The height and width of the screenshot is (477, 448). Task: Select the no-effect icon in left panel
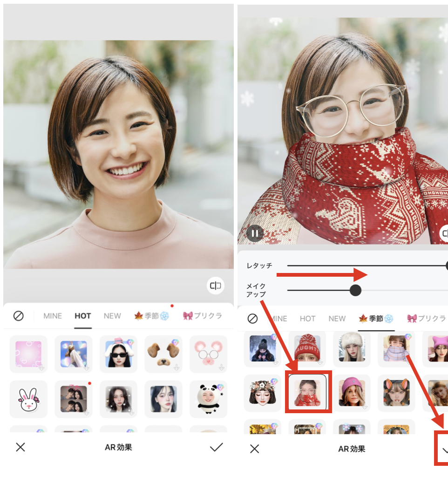[x=19, y=316]
